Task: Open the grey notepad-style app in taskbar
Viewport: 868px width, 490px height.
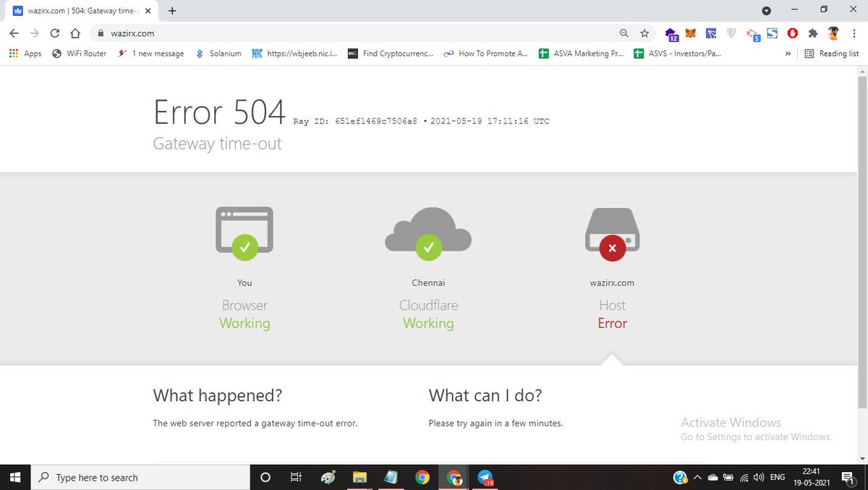Action: 391,477
